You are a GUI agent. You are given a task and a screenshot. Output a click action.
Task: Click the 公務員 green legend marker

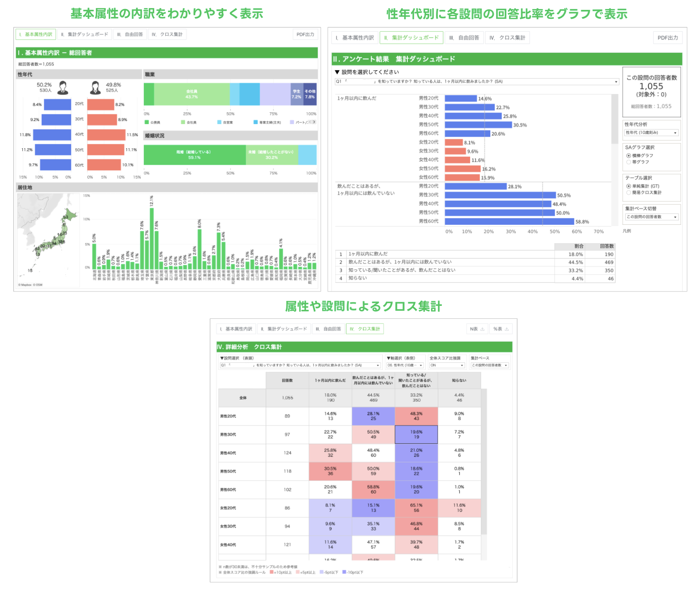(x=147, y=122)
